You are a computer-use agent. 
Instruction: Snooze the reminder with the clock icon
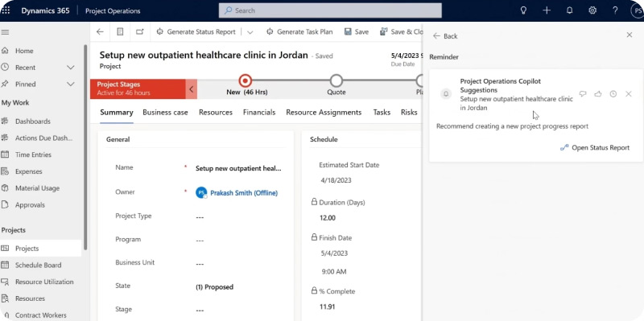tap(613, 94)
